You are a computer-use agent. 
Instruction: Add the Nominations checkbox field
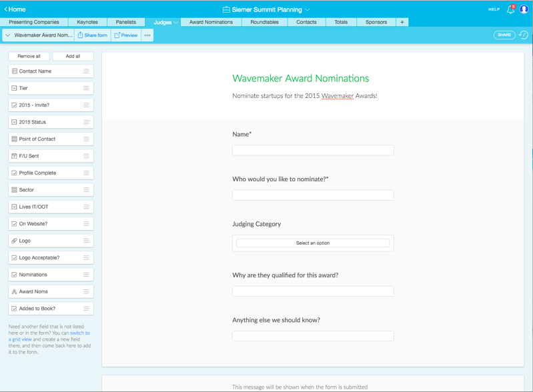click(x=51, y=275)
